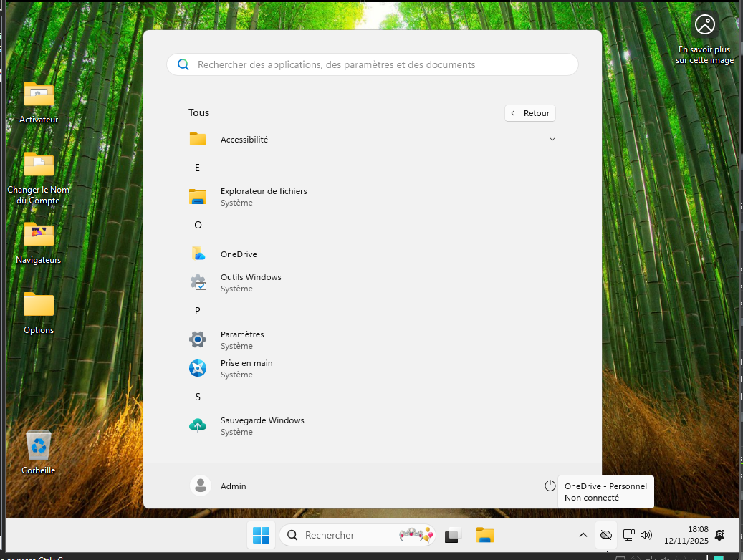Click the magnifier icon in Start search
Image resolution: width=743 pixels, height=560 pixels.
(x=183, y=64)
